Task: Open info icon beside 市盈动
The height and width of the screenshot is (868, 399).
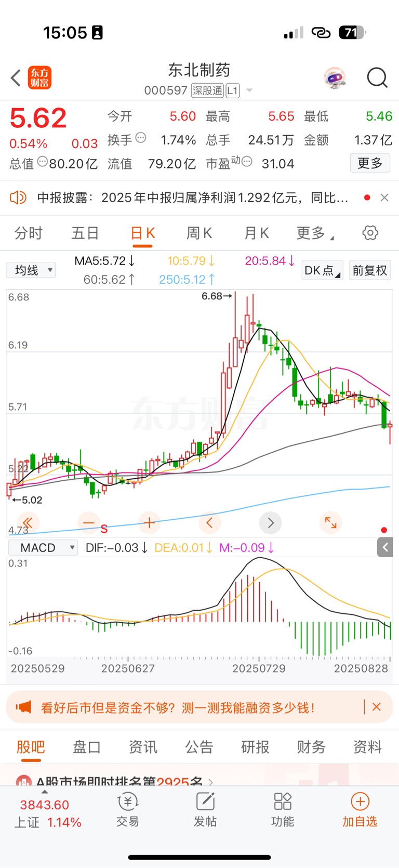Action: (x=247, y=162)
